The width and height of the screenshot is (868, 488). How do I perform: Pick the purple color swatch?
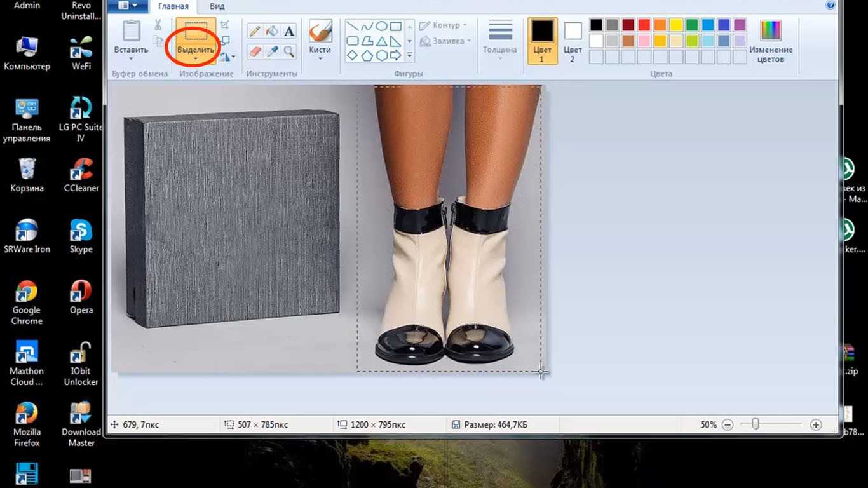pos(740,25)
